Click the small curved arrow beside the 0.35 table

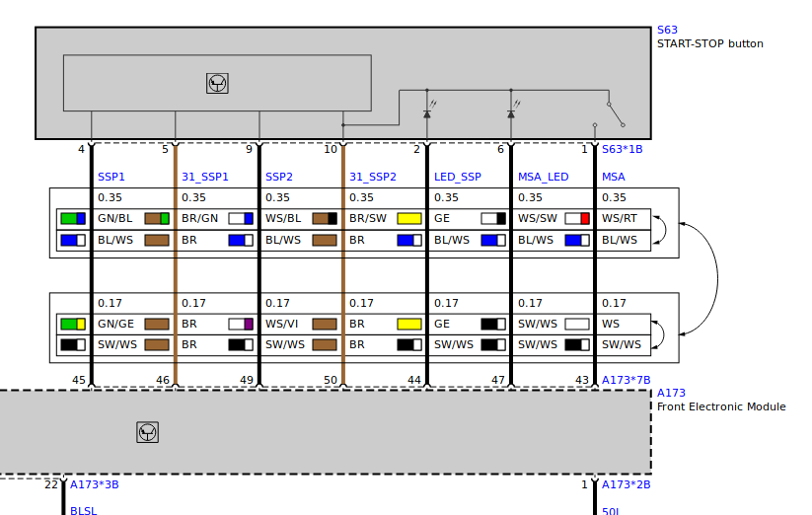point(661,229)
